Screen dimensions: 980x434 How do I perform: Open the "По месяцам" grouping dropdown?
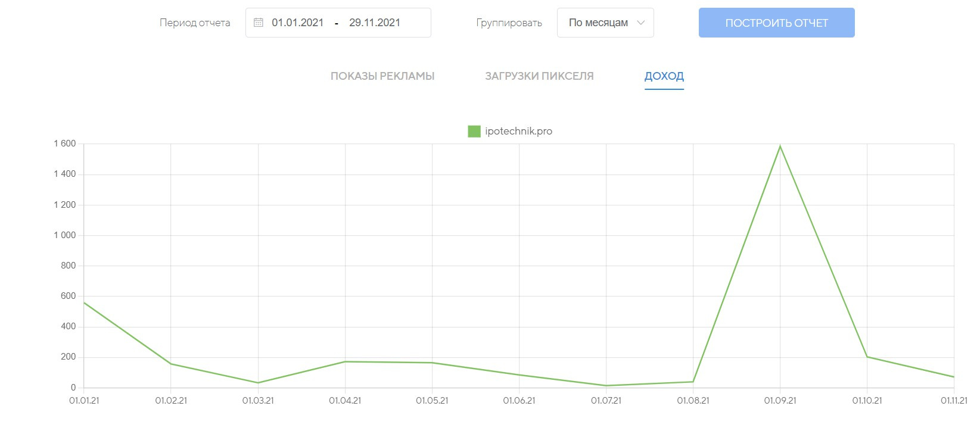coord(599,23)
